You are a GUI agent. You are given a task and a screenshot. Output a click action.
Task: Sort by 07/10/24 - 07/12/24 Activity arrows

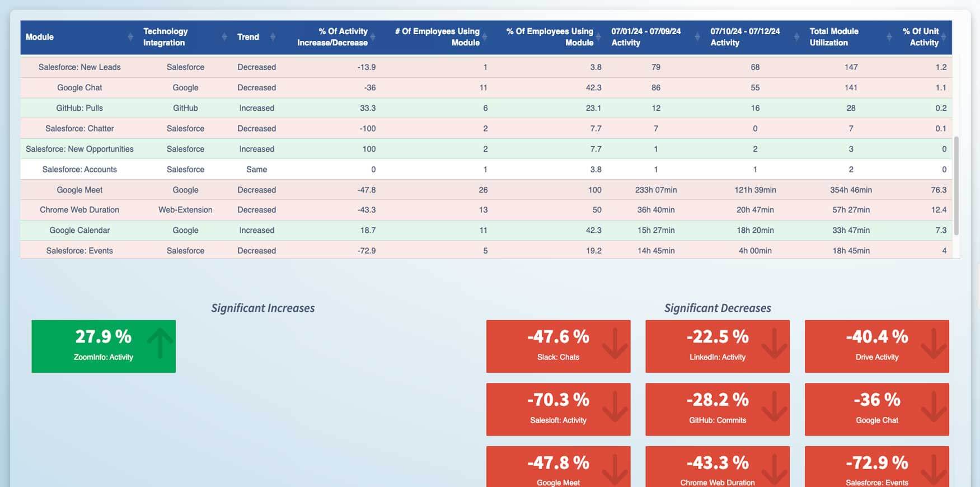pos(796,37)
